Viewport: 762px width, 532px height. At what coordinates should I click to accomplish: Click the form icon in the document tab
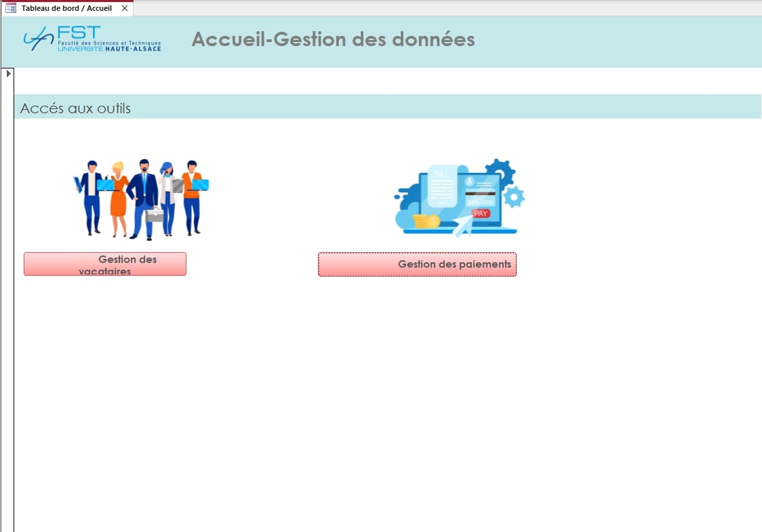click(x=11, y=8)
